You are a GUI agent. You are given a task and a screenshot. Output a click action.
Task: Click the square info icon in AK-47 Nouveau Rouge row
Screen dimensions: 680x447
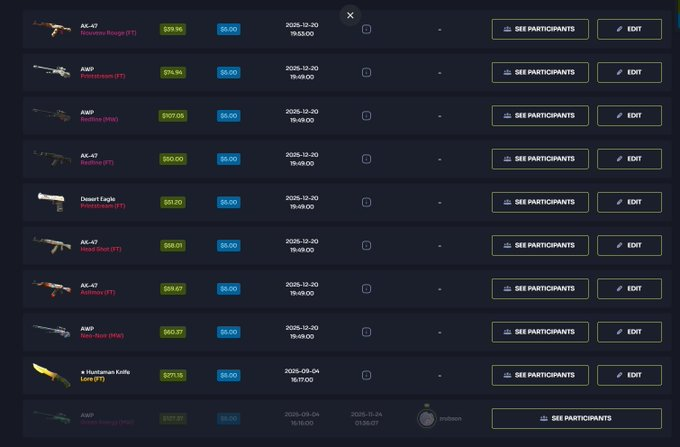coord(366,29)
